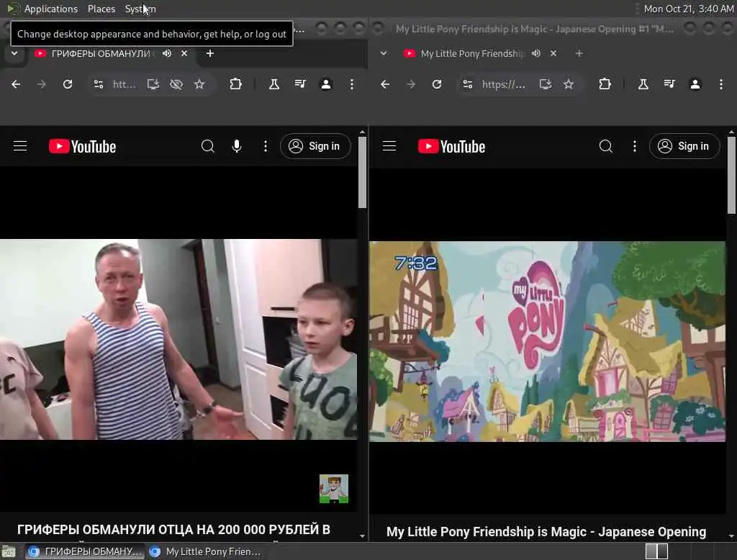Image resolution: width=737 pixels, height=560 pixels.
Task: Switch to My Little Pony Frien taskbar button
Action: tap(207, 551)
